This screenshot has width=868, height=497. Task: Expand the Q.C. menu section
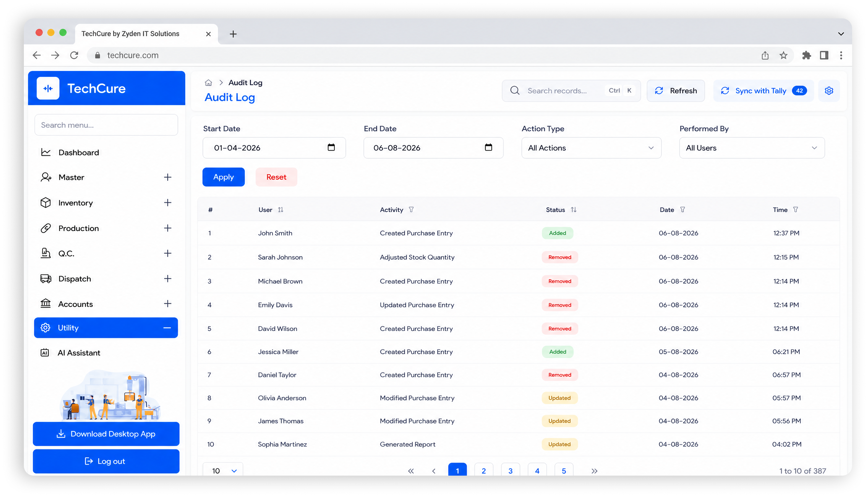pyautogui.click(x=167, y=253)
